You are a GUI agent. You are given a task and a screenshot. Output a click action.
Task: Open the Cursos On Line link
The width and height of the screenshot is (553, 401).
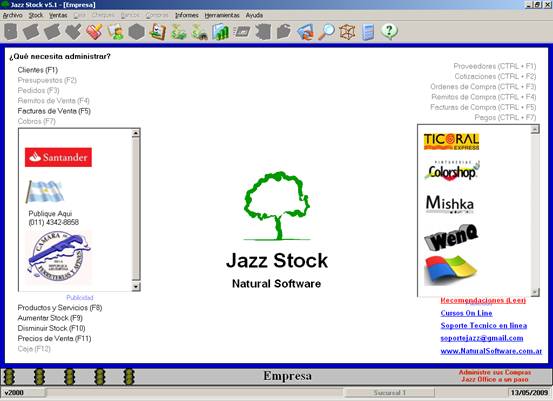point(466,313)
